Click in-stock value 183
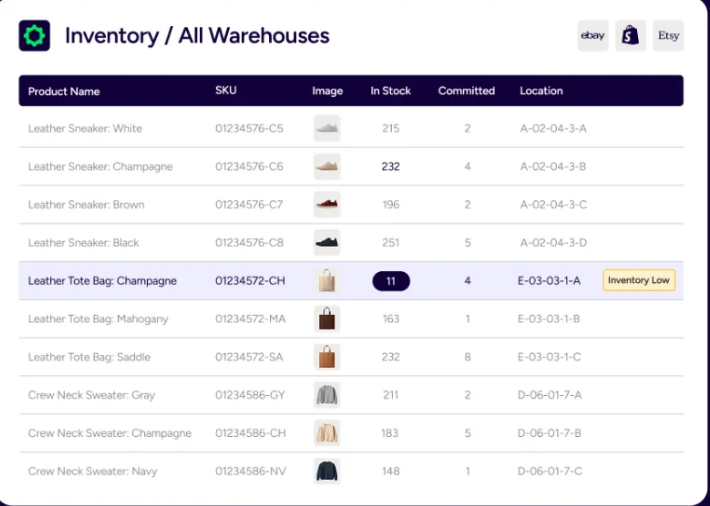Screen dimensions: 710x506 [390, 433]
